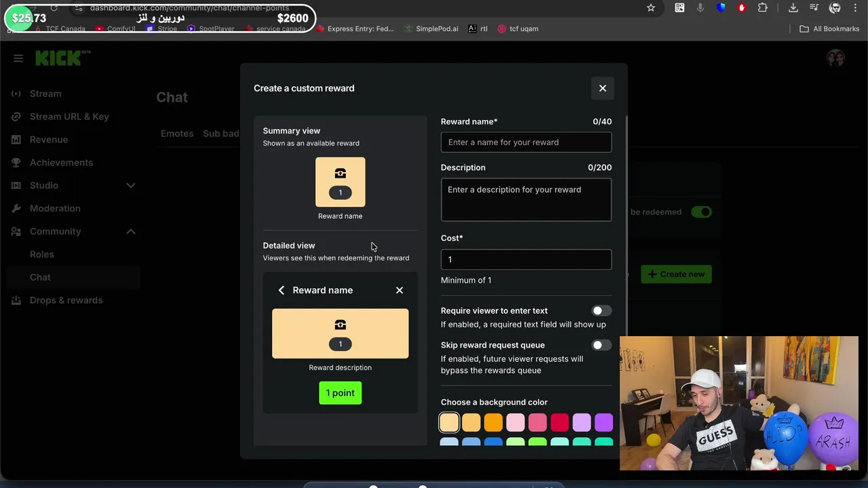Open the rtl bookmark

click(478, 29)
